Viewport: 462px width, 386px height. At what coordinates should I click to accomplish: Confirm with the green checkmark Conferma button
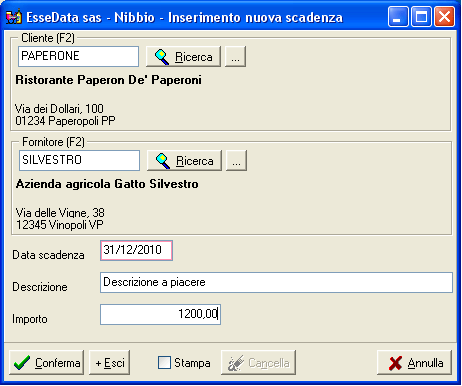46,362
